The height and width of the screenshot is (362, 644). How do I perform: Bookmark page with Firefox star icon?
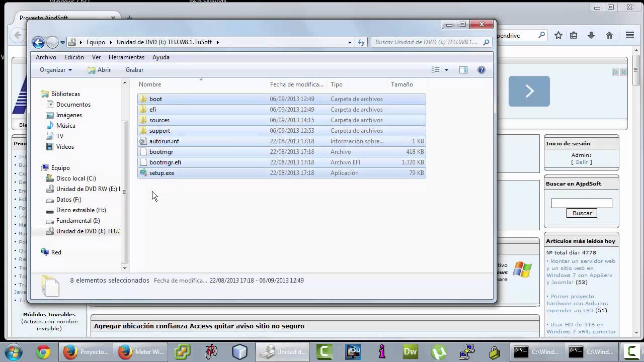pos(558,35)
